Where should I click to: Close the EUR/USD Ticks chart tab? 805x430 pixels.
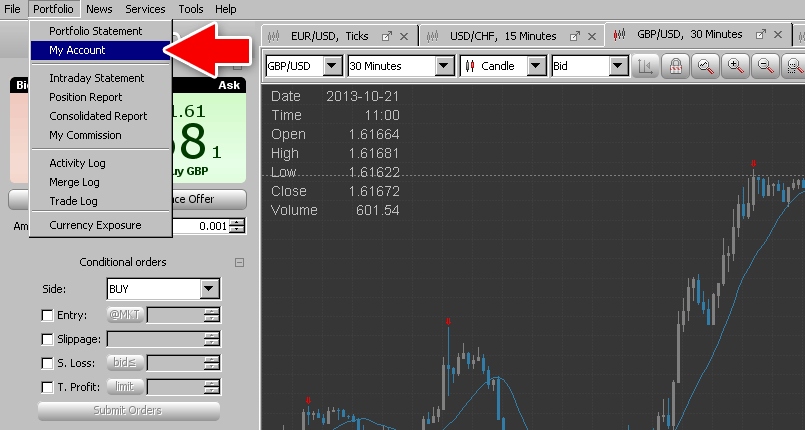point(404,36)
